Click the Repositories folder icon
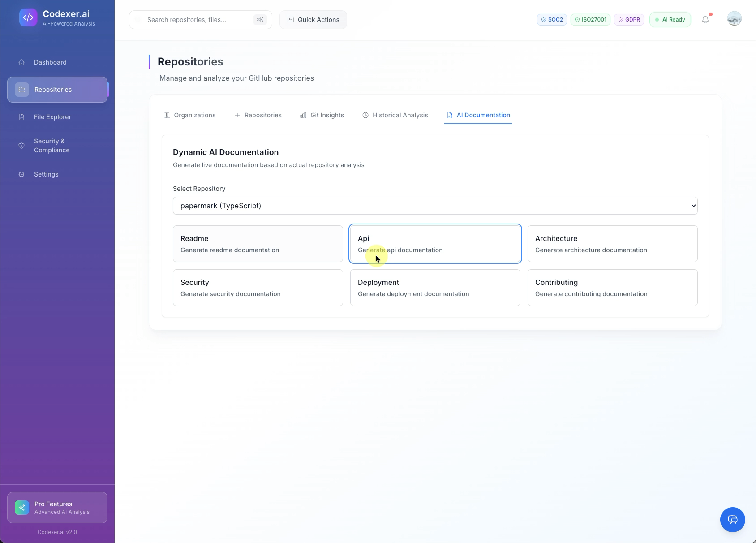The width and height of the screenshot is (756, 543). pos(21,89)
